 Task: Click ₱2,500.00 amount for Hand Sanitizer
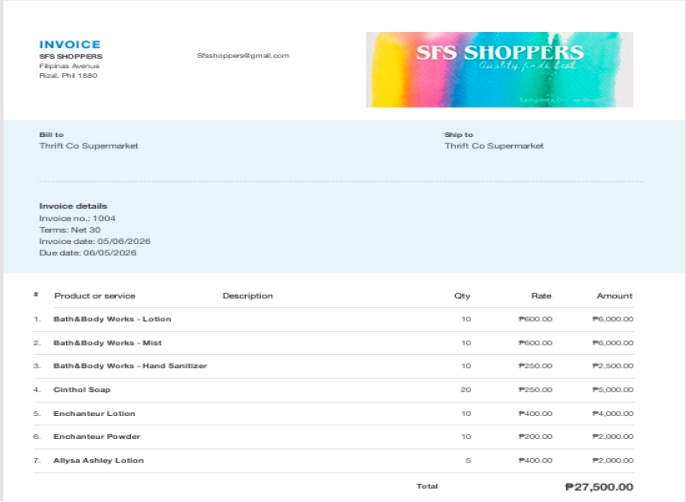[613, 366]
